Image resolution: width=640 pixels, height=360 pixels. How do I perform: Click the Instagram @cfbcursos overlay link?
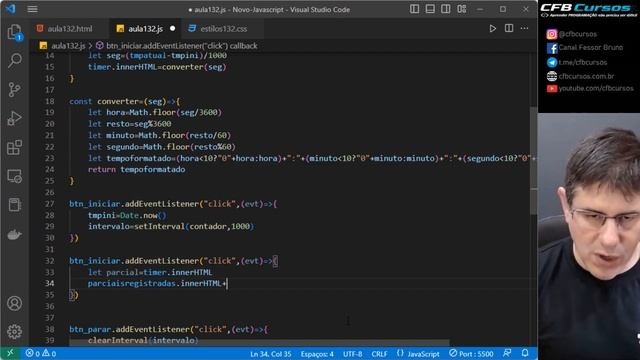571,34
